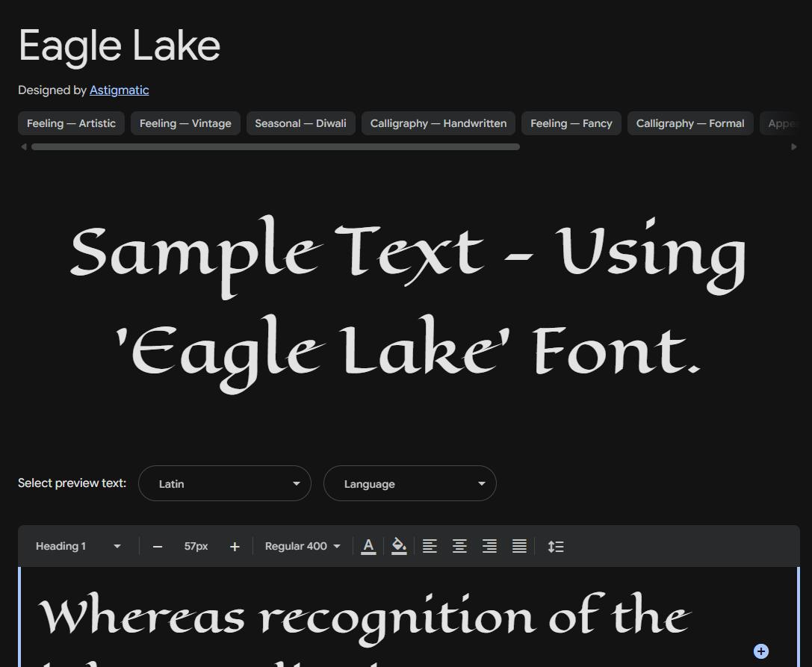Image resolution: width=812 pixels, height=667 pixels.
Task: Select the Feeling — Vintage tag
Action: point(185,123)
